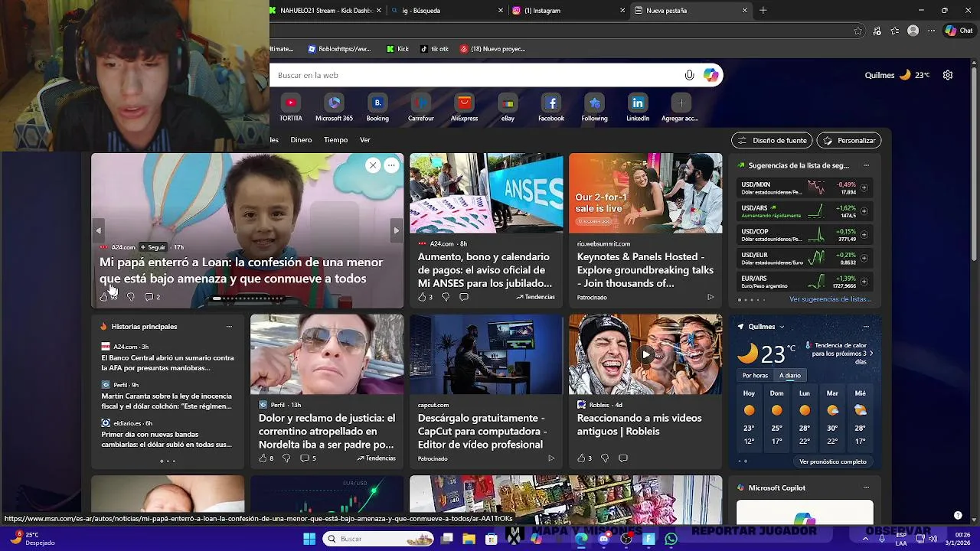The height and width of the screenshot is (551, 980).
Task: Open comments on the Loan story
Action: tap(152, 297)
